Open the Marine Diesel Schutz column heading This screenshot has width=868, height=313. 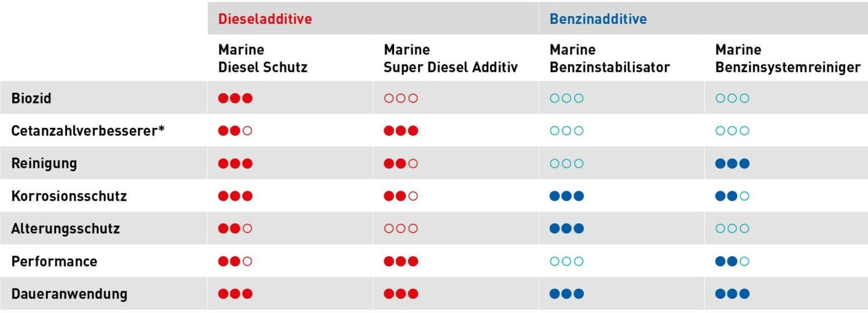(x=263, y=58)
